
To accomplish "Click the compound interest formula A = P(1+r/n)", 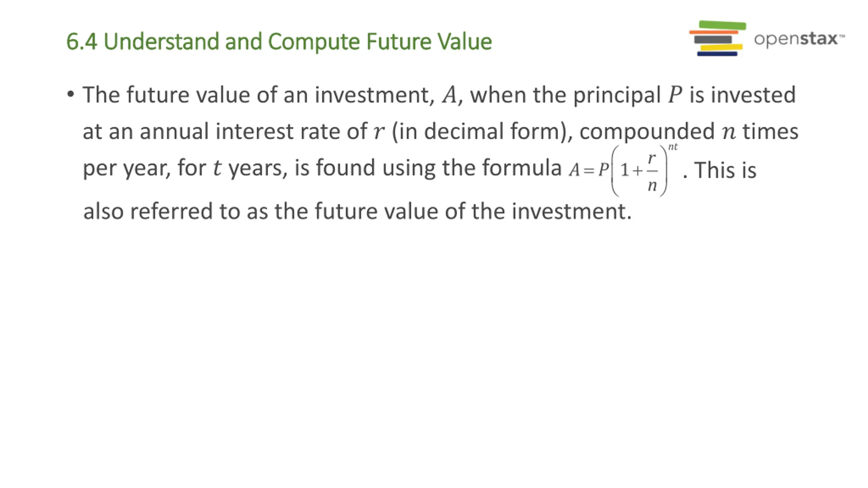I will [623, 170].
